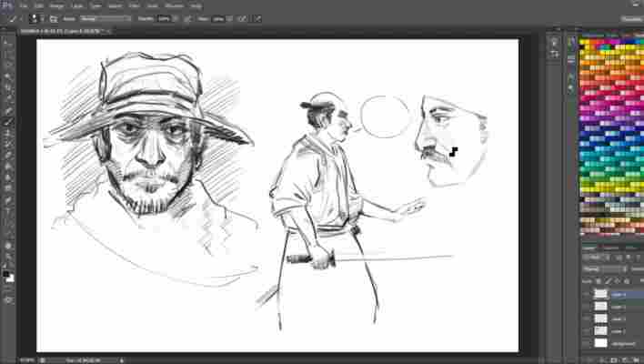Select the Shape tool
Viewport: 644px width, 364px height.
[8, 233]
